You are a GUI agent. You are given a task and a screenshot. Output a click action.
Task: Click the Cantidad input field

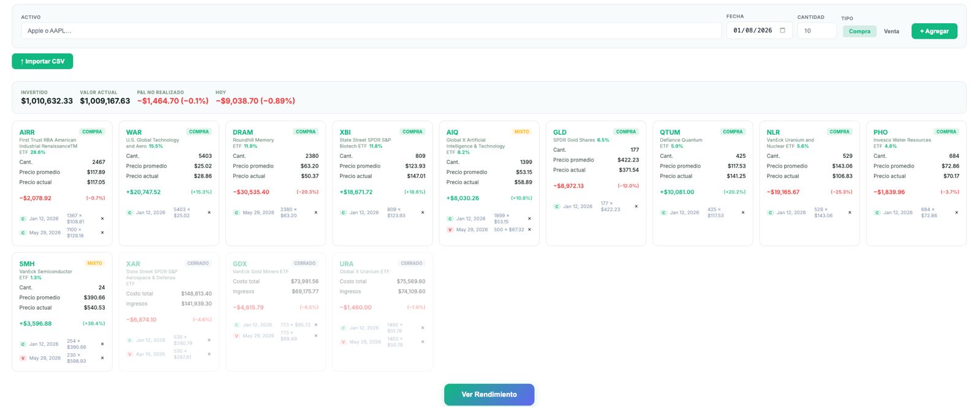pos(816,31)
